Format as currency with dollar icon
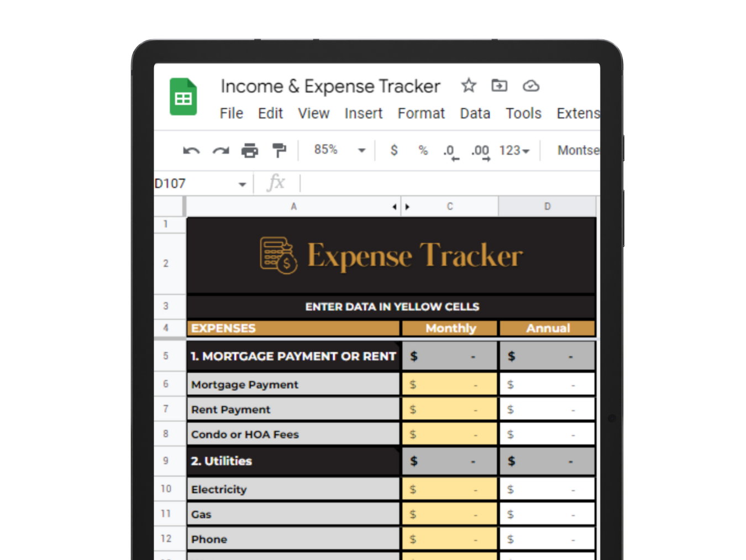 click(x=393, y=150)
